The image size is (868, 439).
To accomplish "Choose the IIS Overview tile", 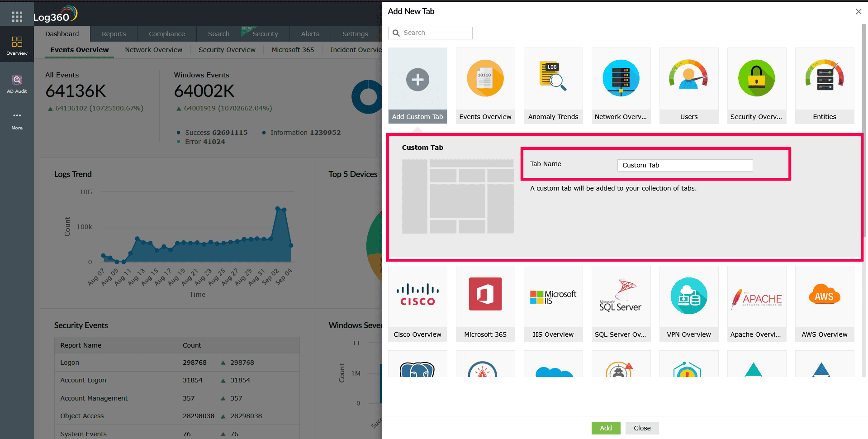I will coord(553,303).
